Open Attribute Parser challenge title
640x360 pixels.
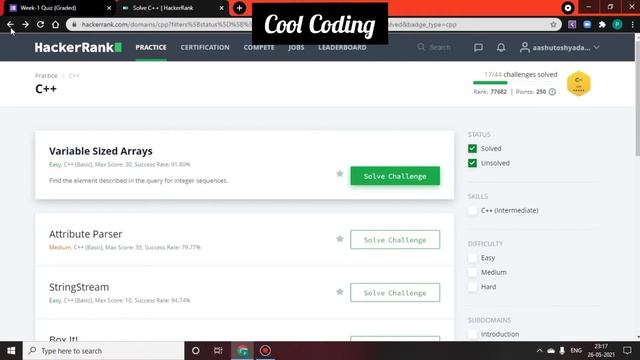coord(85,234)
